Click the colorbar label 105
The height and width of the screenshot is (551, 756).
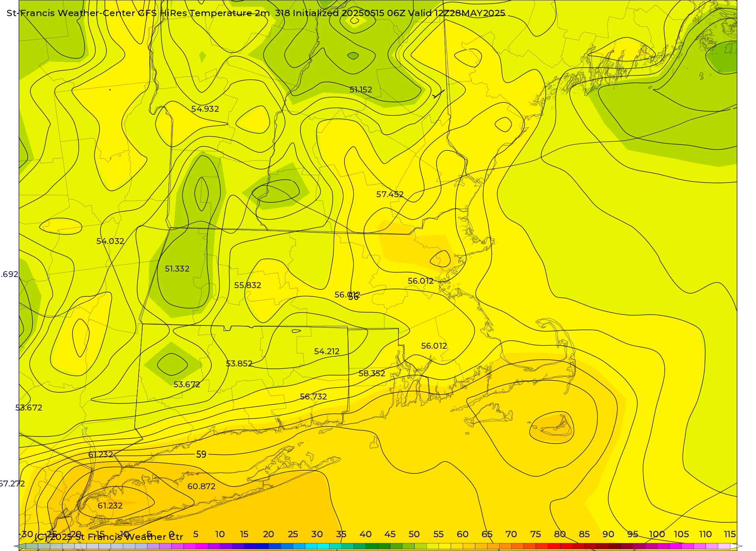(682, 534)
